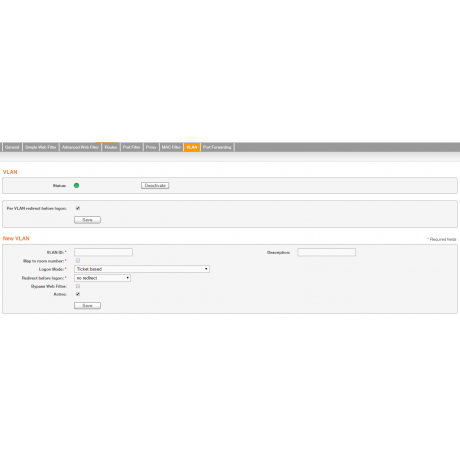Screen dimensions: 460x460
Task: Open the Proxy tab
Action: pos(151,147)
